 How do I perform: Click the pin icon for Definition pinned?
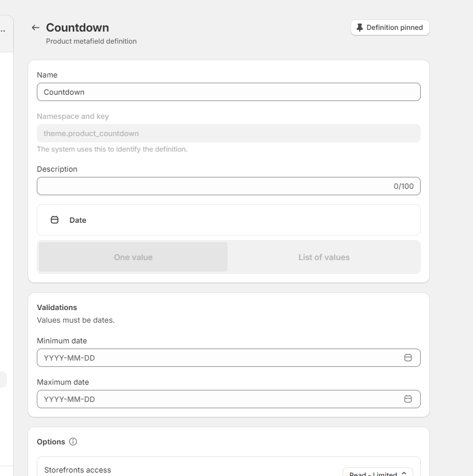360,28
